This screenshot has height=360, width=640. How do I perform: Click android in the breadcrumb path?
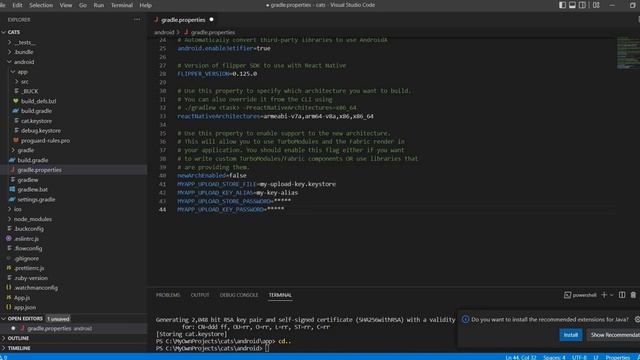click(164, 32)
